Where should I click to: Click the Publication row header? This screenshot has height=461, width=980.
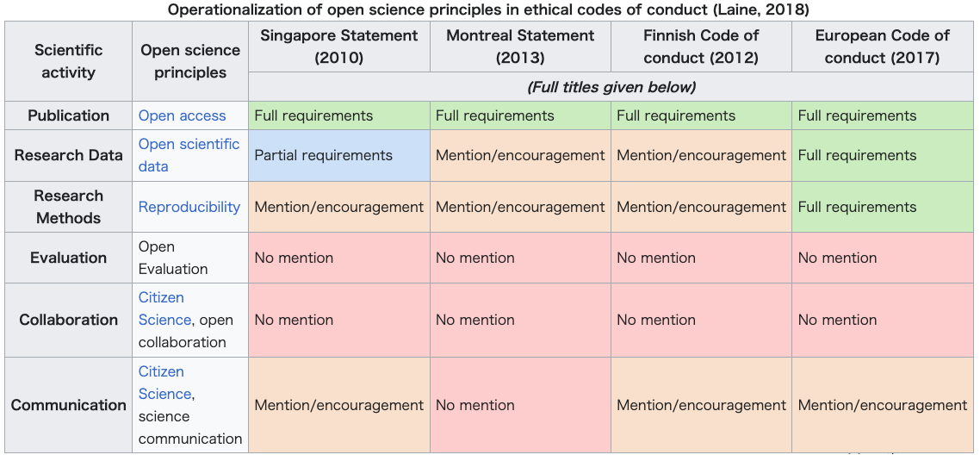(x=69, y=115)
